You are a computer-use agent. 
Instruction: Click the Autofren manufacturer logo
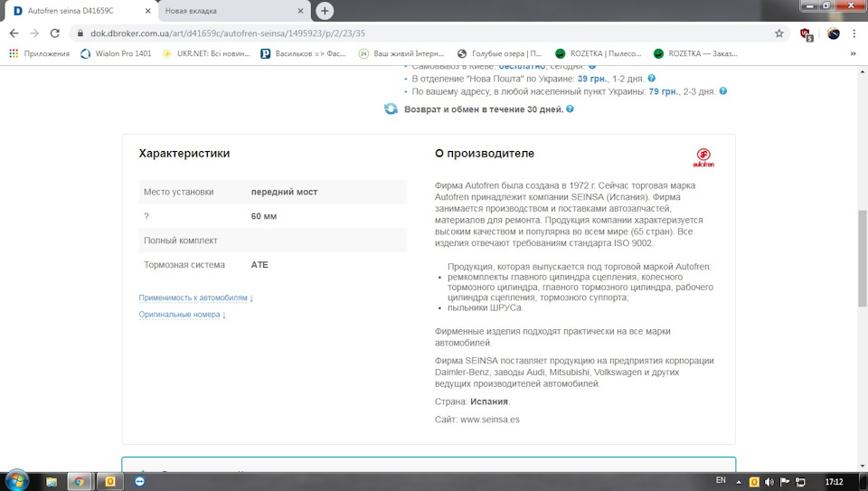tap(703, 157)
